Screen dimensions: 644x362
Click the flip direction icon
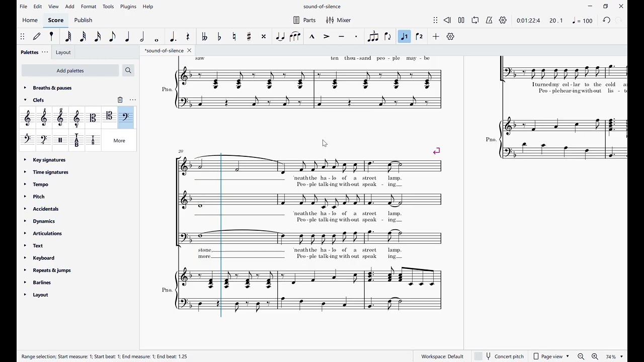click(x=388, y=37)
